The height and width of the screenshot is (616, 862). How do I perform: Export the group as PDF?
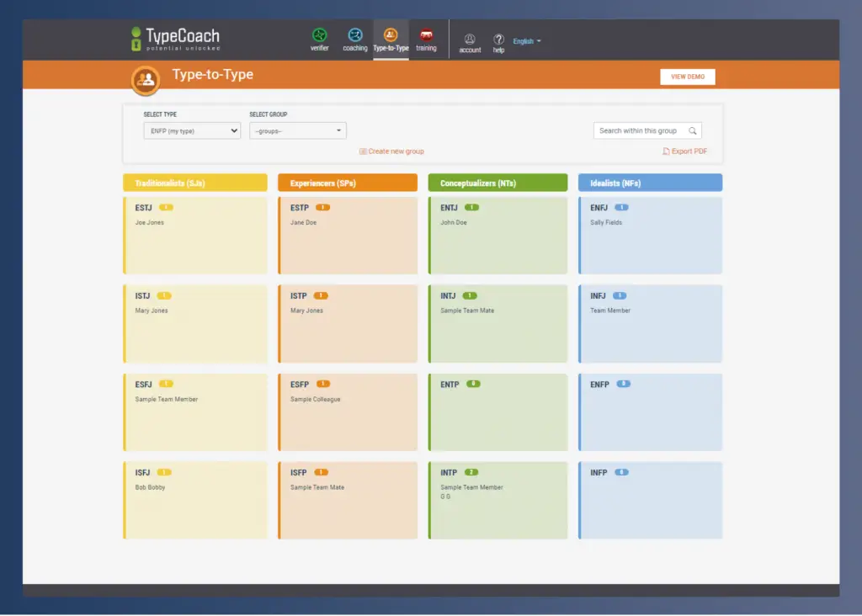[684, 151]
